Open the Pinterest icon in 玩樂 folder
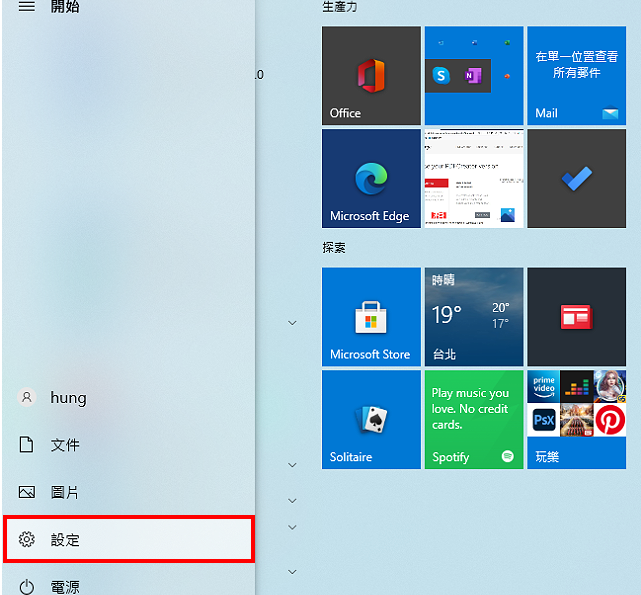This screenshot has height=595, width=641. pyautogui.click(x=610, y=420)
